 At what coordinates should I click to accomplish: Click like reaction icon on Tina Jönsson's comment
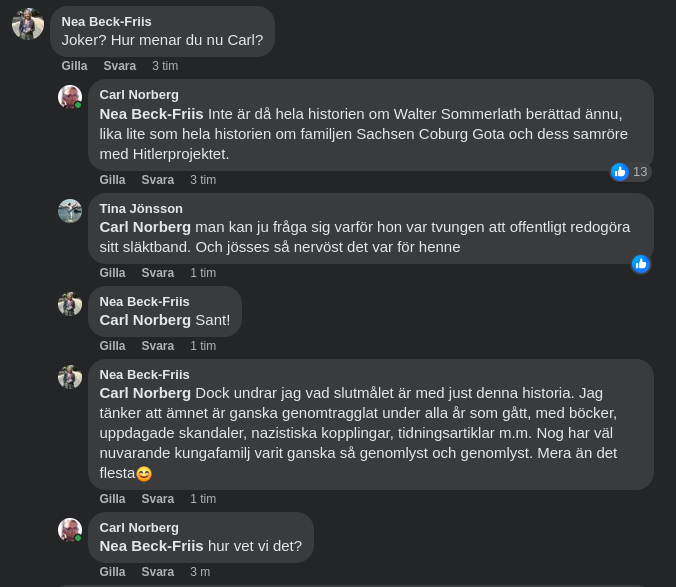pos(641,264)
